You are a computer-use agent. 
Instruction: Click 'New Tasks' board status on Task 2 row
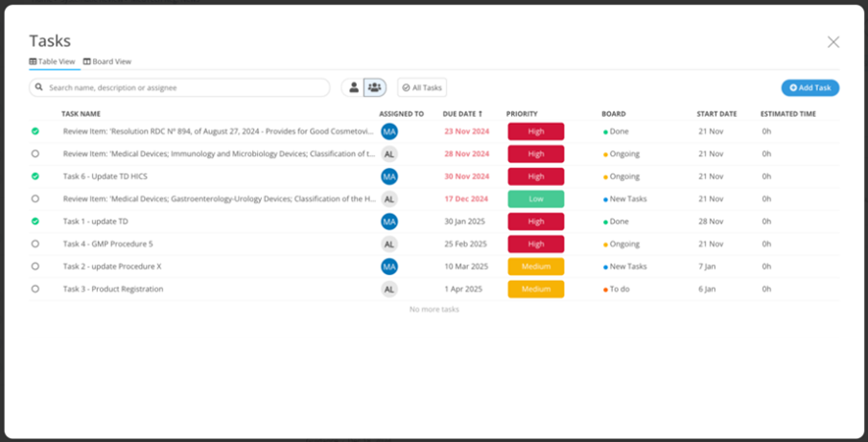click(x=625, y=267)
